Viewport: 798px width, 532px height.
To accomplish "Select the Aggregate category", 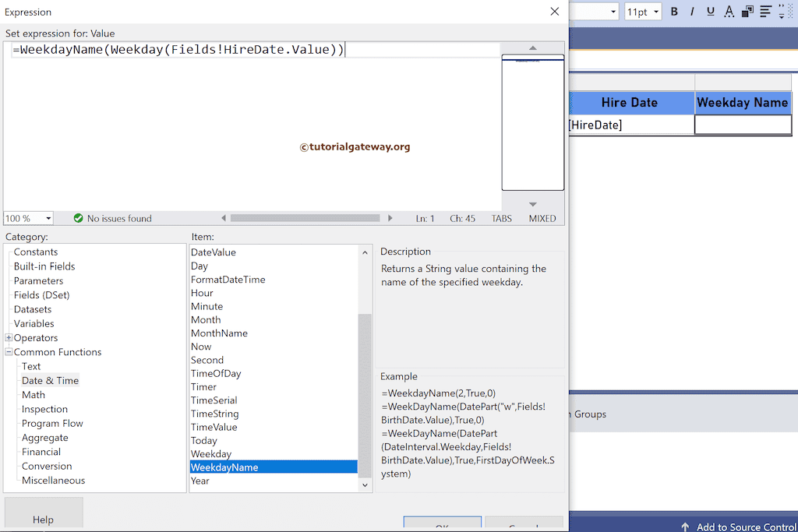I will click(44, 438).
